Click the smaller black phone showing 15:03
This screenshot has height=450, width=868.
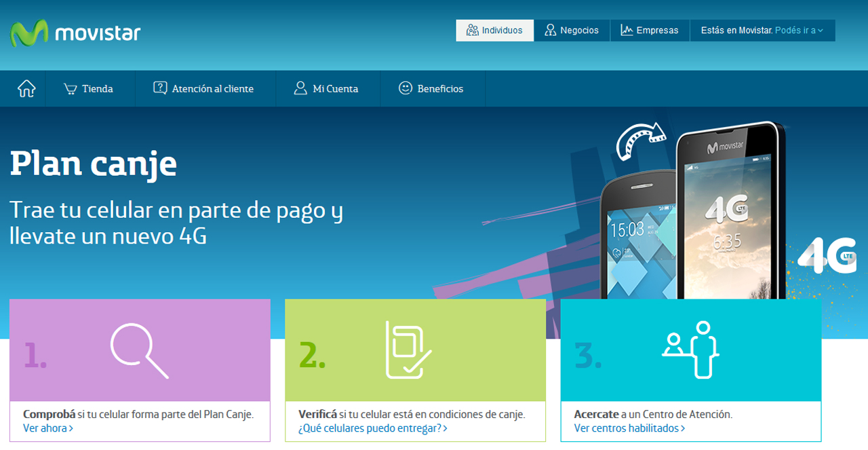coord(638,234)
